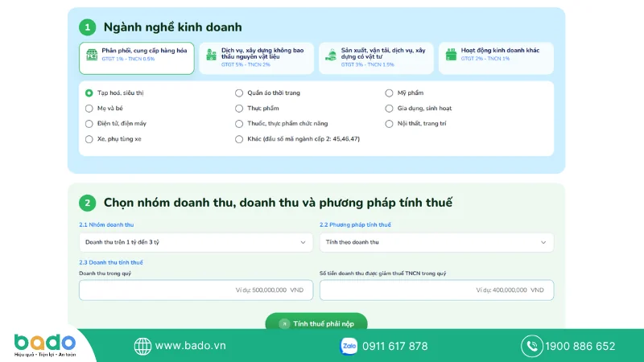Open the 'Nhóm doanh thu' dropdown
Viewport: 644px width, 362px height.
(x=196, y=242)
